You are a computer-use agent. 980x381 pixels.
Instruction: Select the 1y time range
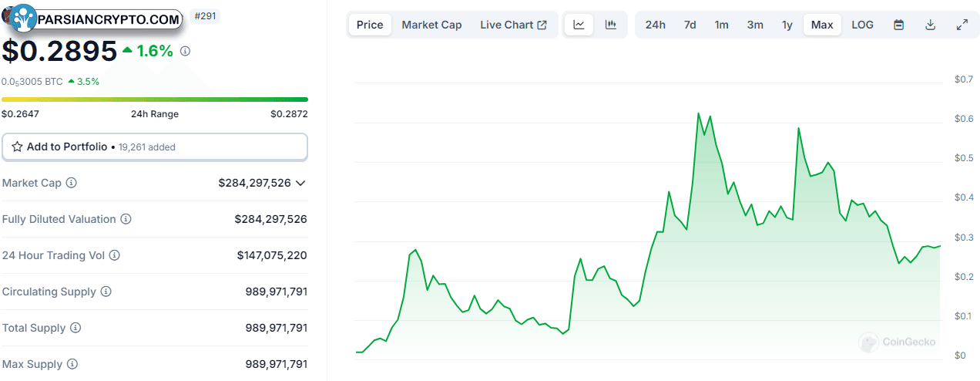tap(787, 25)
